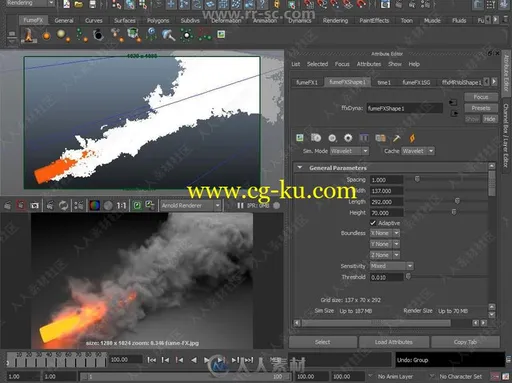Screen dimensions: 512x383
Task: Click the FumeFX flame icon on the shelf
Action: pyautogui.click(x=29, y=35)
